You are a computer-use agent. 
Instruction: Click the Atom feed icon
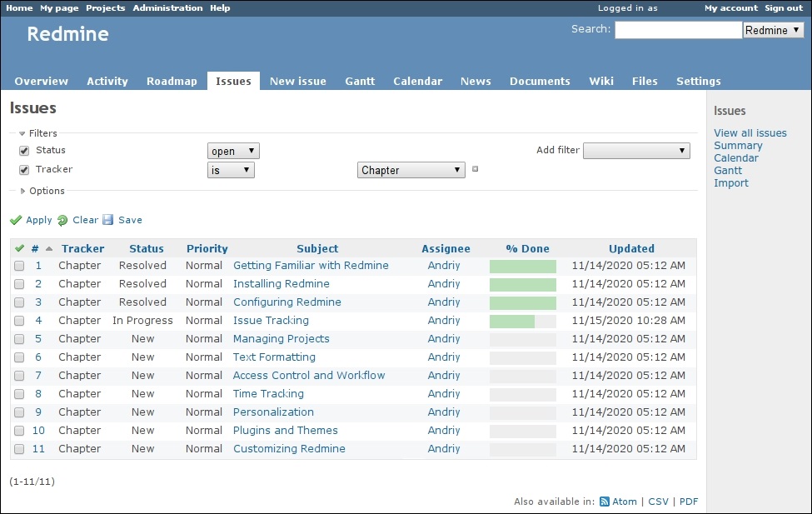(x=605, y=502)
